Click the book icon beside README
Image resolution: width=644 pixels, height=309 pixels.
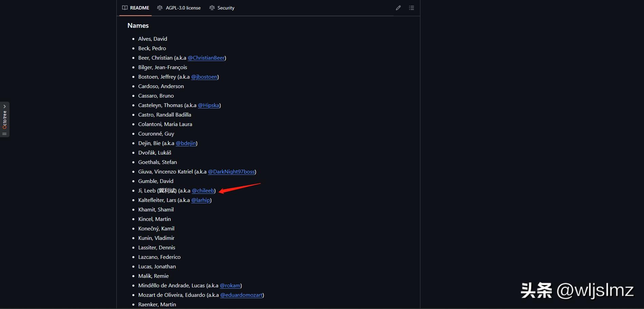[x=125, y=8]
